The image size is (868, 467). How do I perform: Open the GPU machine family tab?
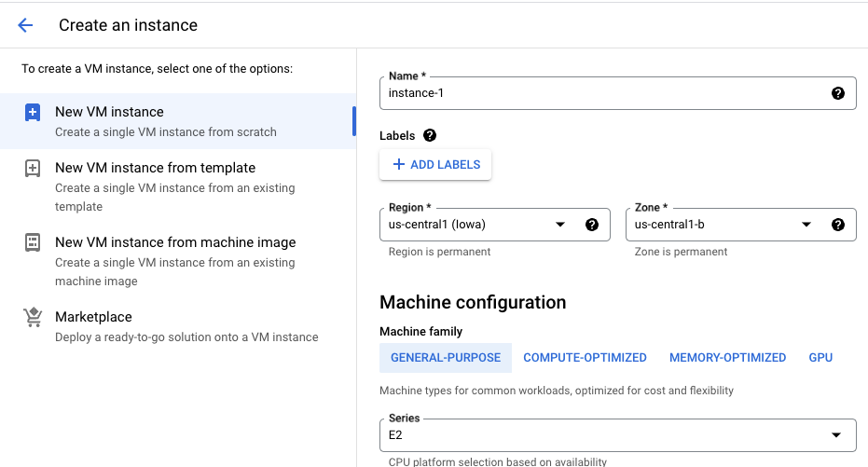point(820,358)
